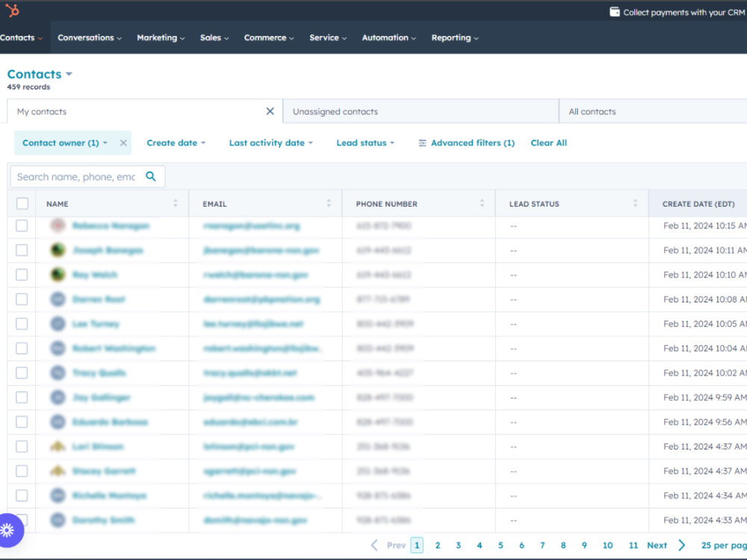Open the 25 per page dropdown
Viewport: 747px width, 560px height.
pyautogui.click(x=724, y=545)
